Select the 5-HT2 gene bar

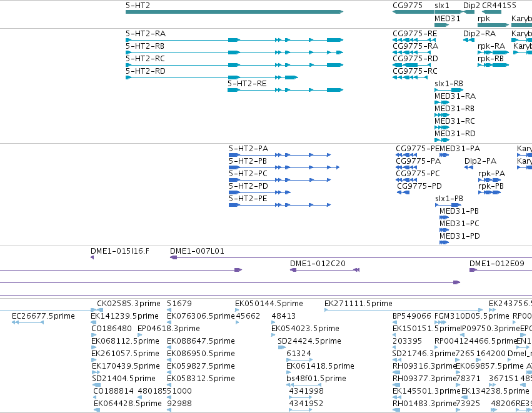(234, 12)
